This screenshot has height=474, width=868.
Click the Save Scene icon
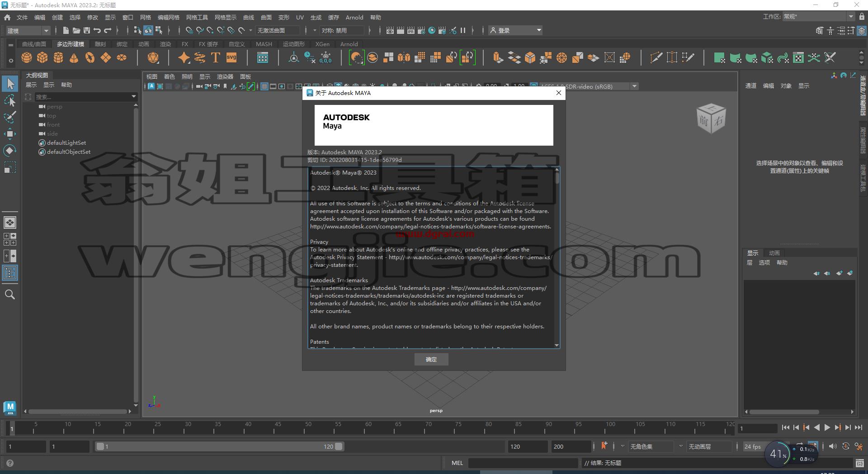87,30
